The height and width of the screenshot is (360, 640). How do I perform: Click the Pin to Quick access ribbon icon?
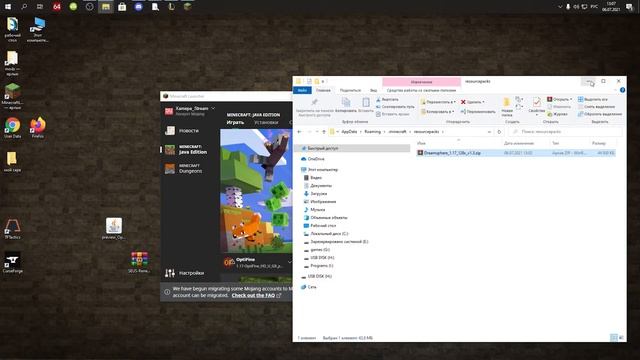point(314,107)
